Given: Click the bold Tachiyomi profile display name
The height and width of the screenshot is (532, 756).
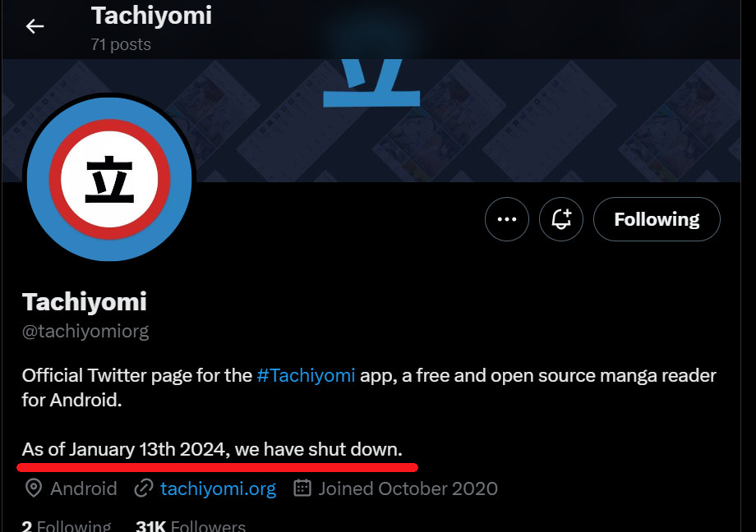Looking at the screenshot, I should click(x=85, y=301).
